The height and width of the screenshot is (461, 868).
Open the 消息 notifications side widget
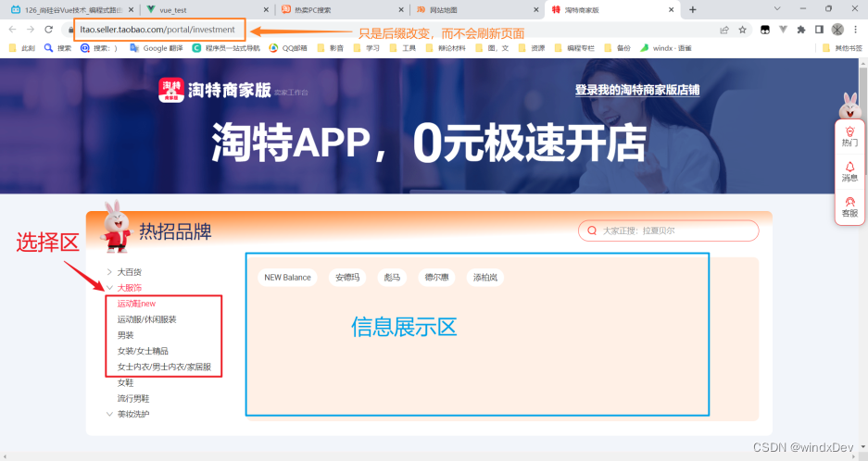click(849, 171)
